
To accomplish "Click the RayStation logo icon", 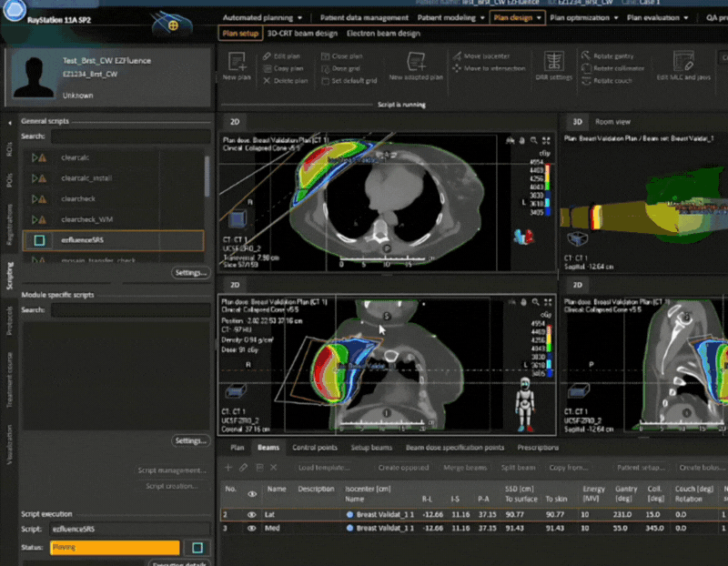I will [x=15, y=11].
